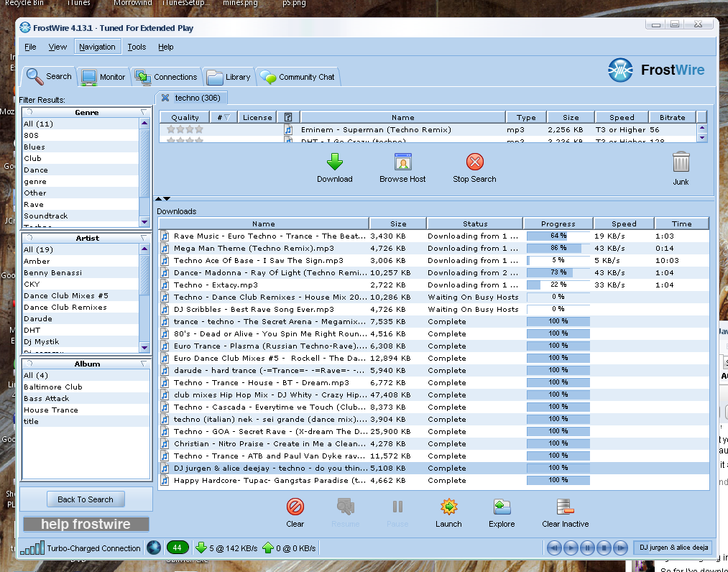Select the Techno - Extacy.mp3 download row
Image resolution: width=728 pixels, height=572 pixels.
pos(433,285)
